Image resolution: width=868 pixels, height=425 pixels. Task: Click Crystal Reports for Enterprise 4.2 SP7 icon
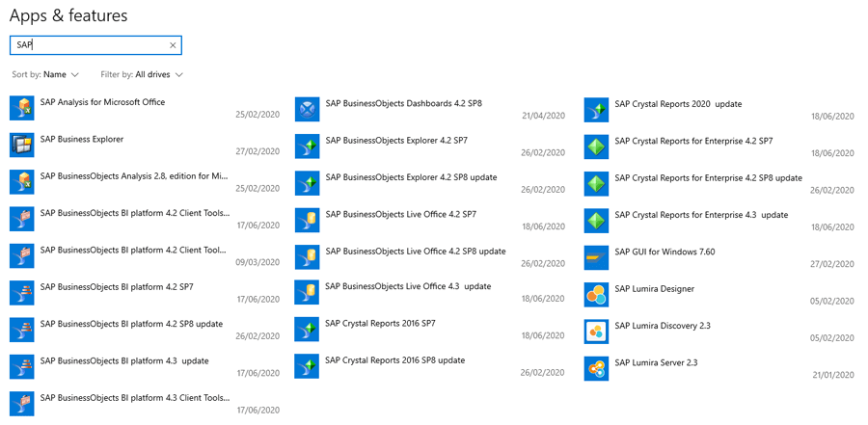tap(596, 146)
